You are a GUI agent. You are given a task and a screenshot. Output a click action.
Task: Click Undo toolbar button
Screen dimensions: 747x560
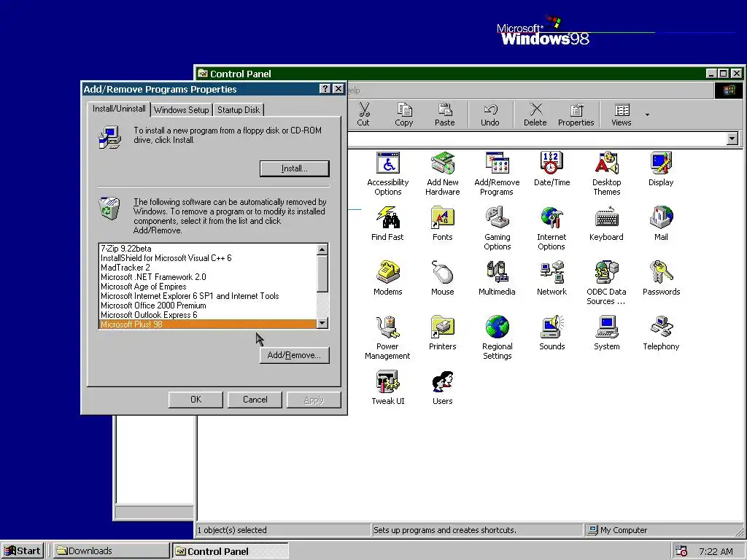pos(489,114)
